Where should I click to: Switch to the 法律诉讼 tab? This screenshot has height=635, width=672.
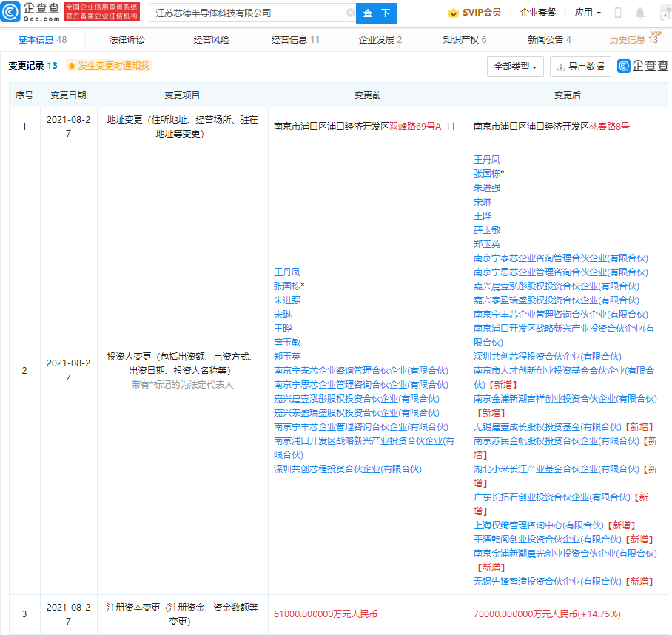pyautogui.click(x=127, y=40)
